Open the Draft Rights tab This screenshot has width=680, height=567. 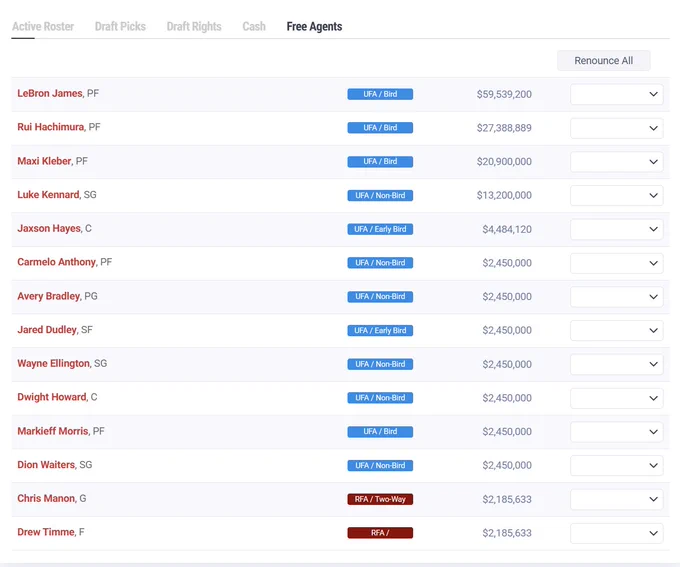[x=194, y=26]
